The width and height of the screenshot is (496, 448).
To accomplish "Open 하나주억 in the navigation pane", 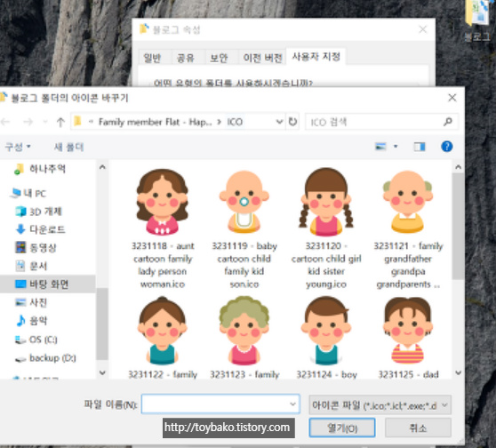I will point(40,169).
